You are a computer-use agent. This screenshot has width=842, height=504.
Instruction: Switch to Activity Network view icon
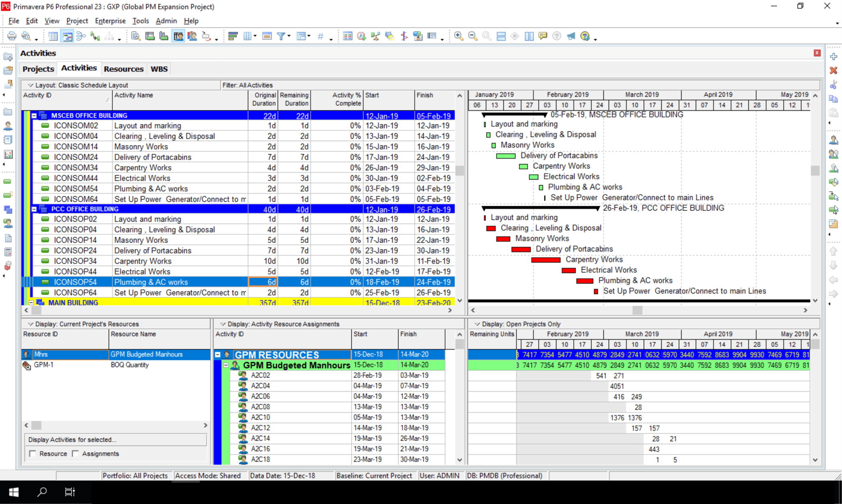[x=81, y=36]
